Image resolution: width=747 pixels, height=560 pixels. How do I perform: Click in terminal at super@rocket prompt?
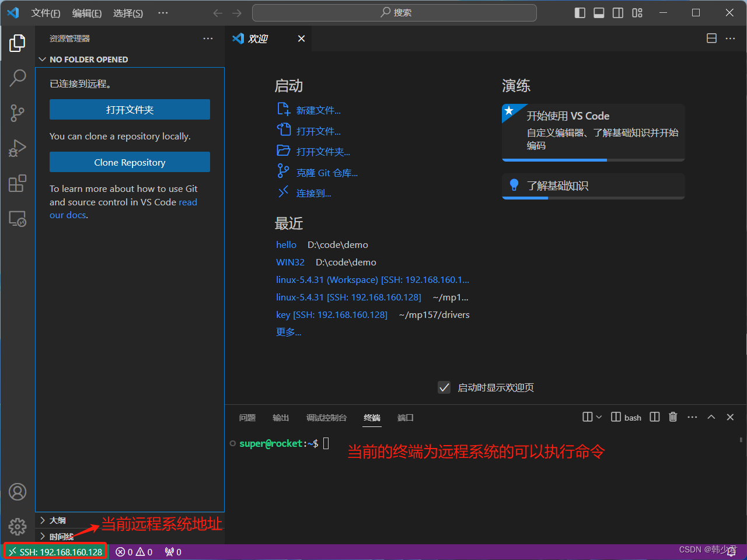[x=279, y=443]
